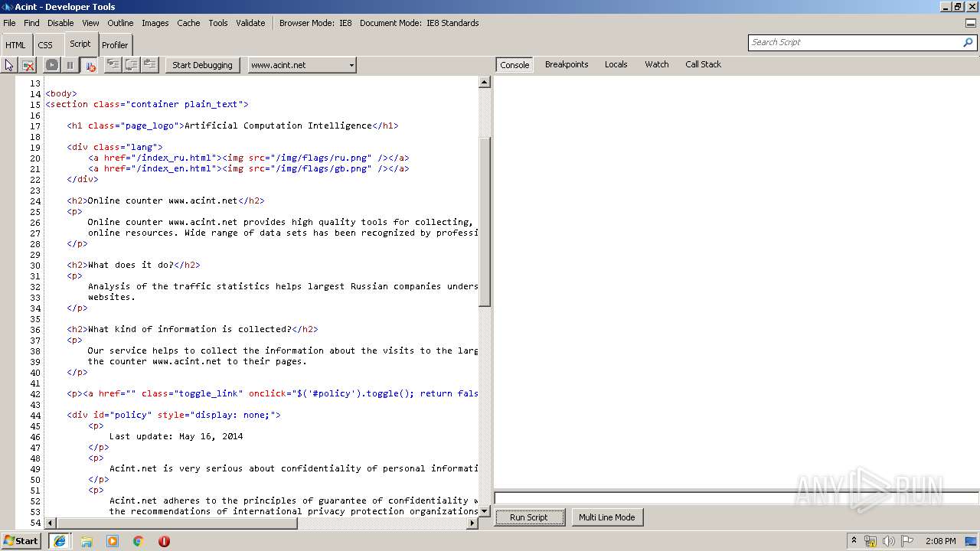The width and height of the screenshot is (980, 551).
Task: Open the Call Stack pane tab
Action: point(703,64)
